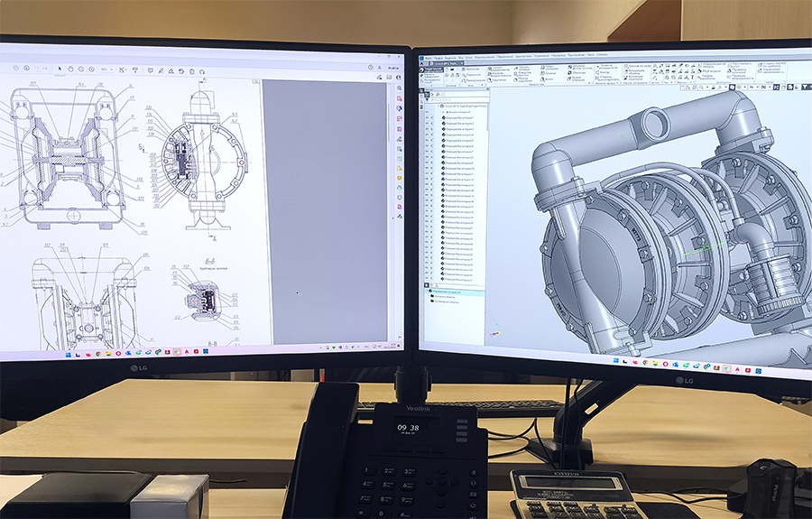The height and width of the screenshot is (519, 812).
Task: Activate the hand pan tool in PDF viewer
Action: 70,69
